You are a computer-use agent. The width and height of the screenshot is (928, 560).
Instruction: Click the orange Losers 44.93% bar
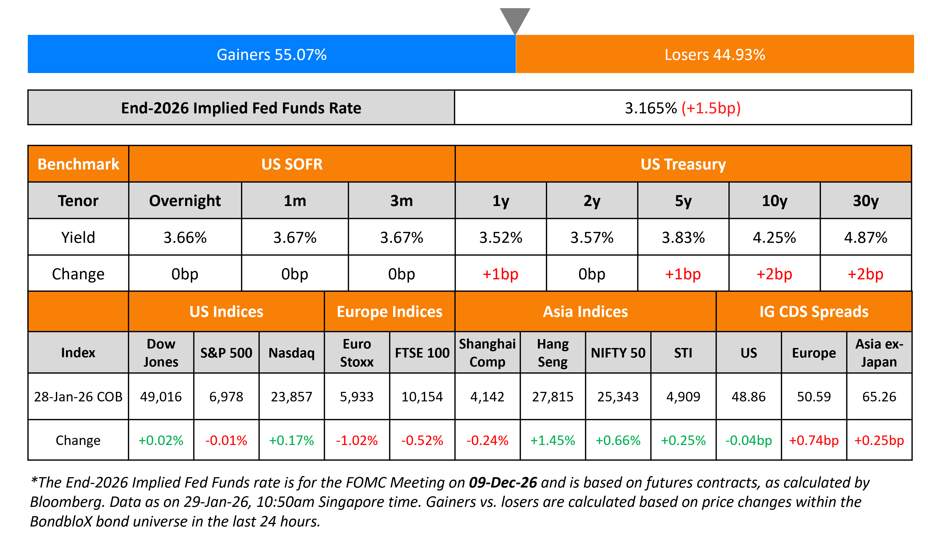pos(715,55)
